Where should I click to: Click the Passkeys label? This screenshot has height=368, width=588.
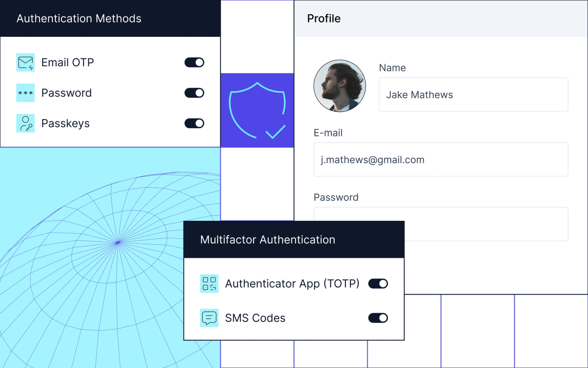pyautogui.click(x=65, y=123)
